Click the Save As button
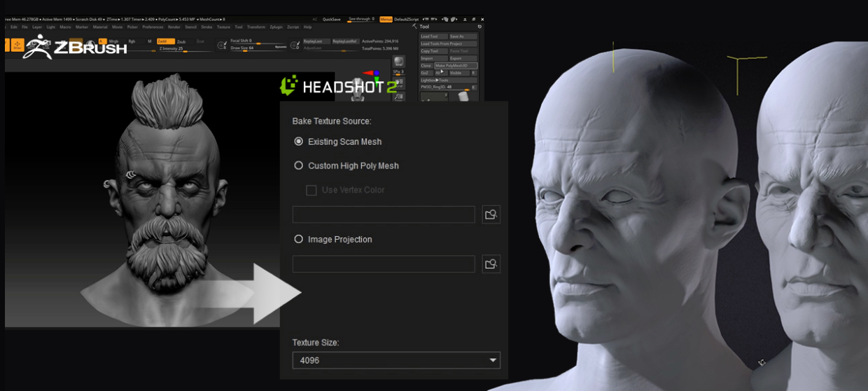The height and width of the screenshot is (391, 868). click(463, 36)
